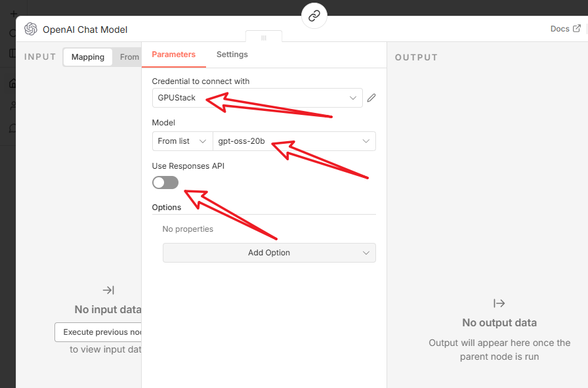Viewport: 588px width, 388px height.
Task: Click the circular chain link icon
Action: point(314,16)
